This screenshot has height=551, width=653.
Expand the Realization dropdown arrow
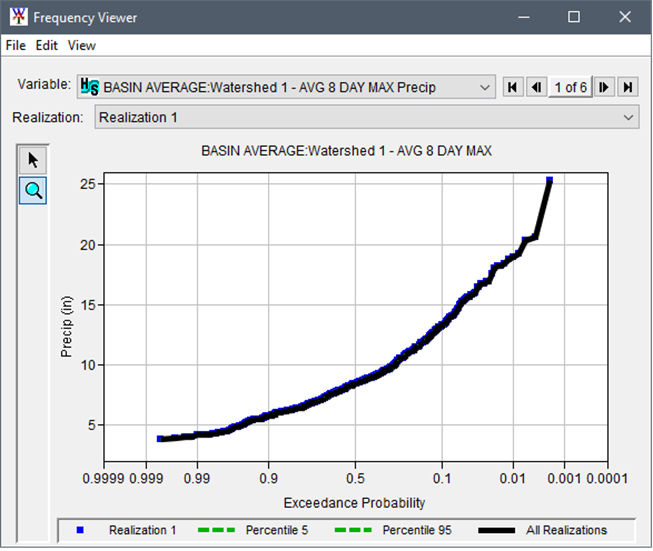[x=628, y=117]
